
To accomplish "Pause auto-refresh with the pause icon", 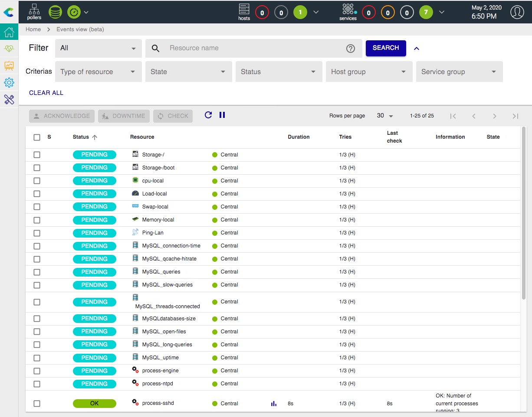I will (x=222, y=115).
